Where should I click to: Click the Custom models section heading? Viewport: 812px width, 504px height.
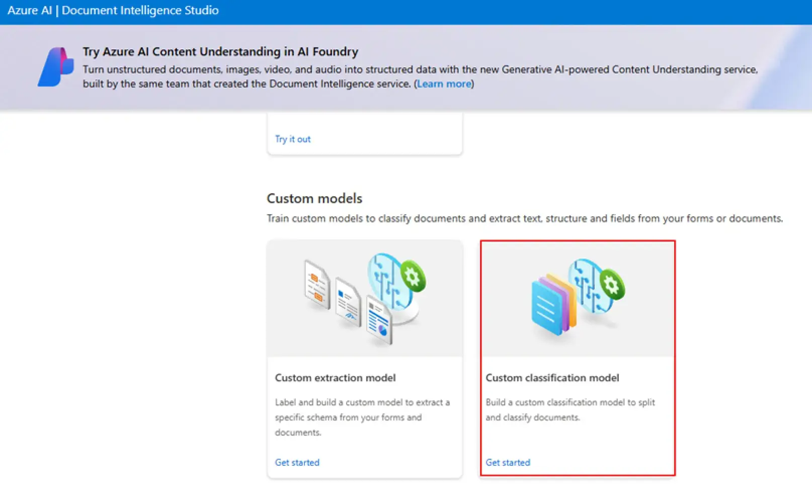click(x=314, y=199)
